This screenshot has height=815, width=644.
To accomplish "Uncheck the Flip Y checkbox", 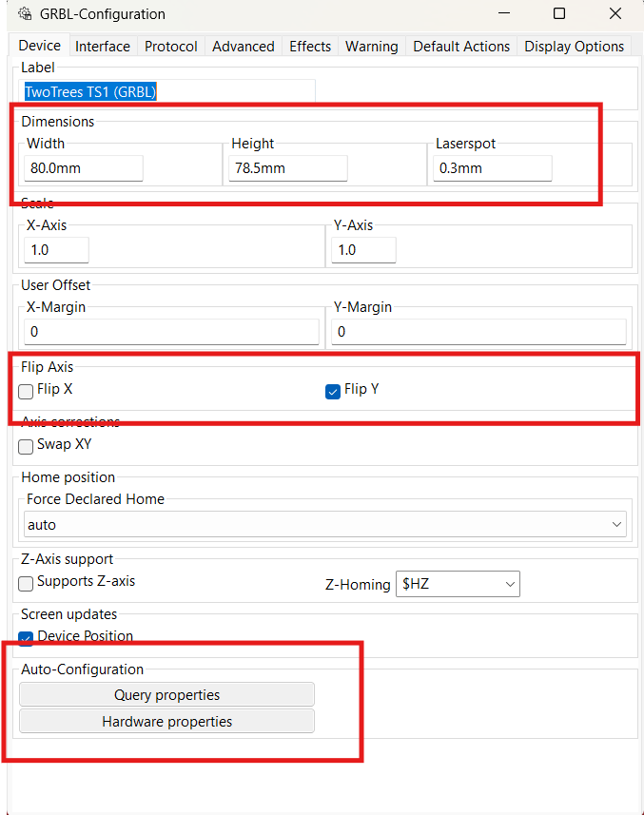I will [333, 391].
